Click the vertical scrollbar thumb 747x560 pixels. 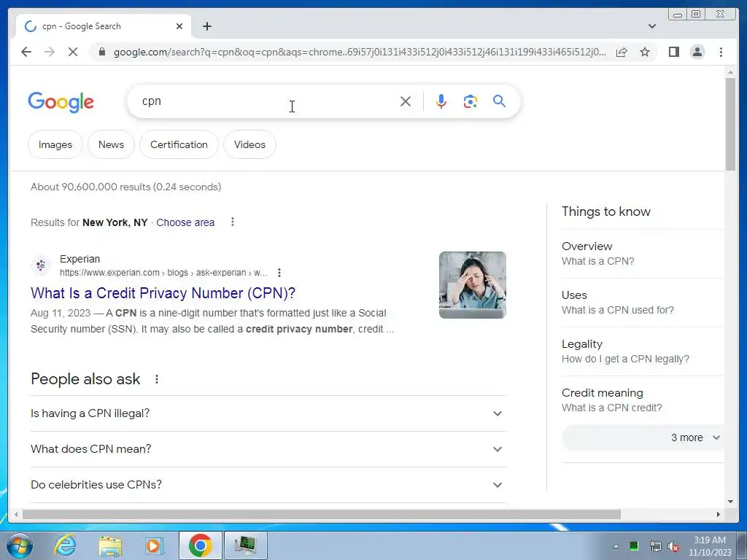730,123
